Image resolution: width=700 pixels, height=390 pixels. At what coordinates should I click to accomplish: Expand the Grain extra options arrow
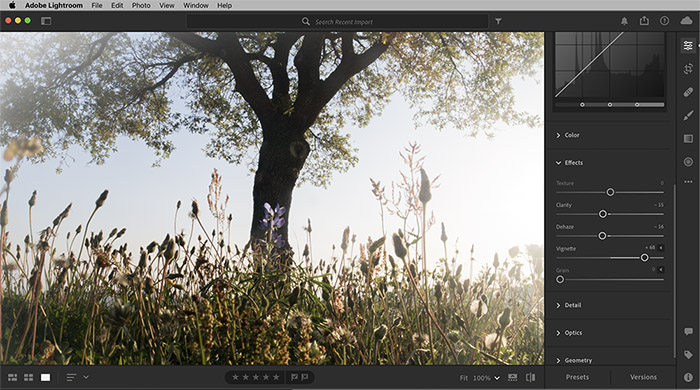[x=661, y=270]
